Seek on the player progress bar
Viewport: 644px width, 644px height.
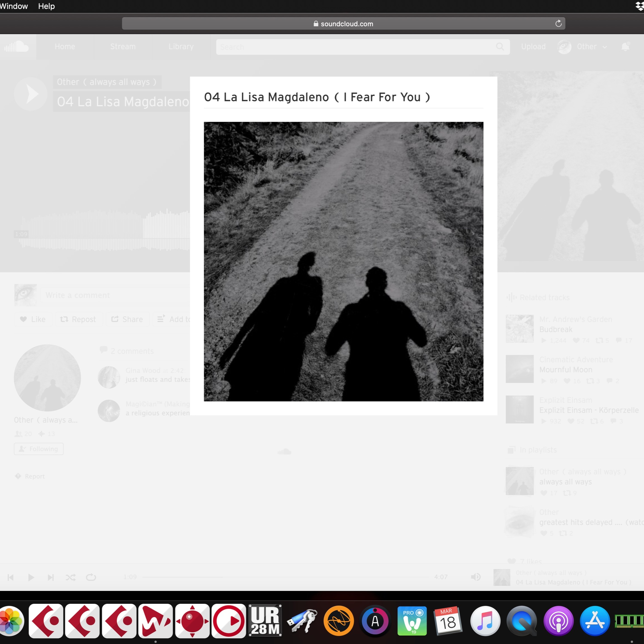coord(285,577)
